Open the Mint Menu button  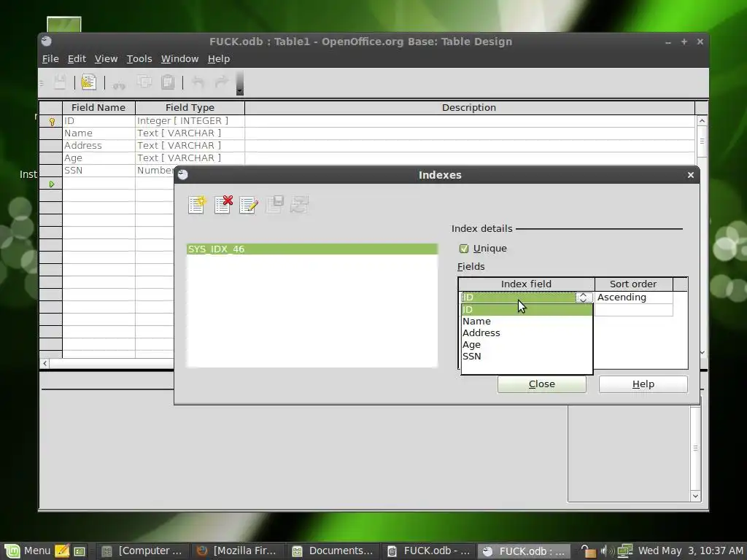[x=27, y=551]
